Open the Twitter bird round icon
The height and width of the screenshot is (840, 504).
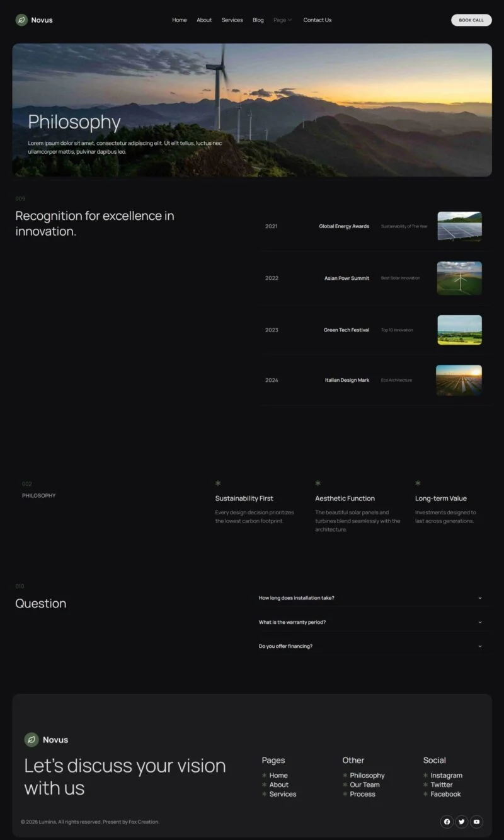point(462,822)
